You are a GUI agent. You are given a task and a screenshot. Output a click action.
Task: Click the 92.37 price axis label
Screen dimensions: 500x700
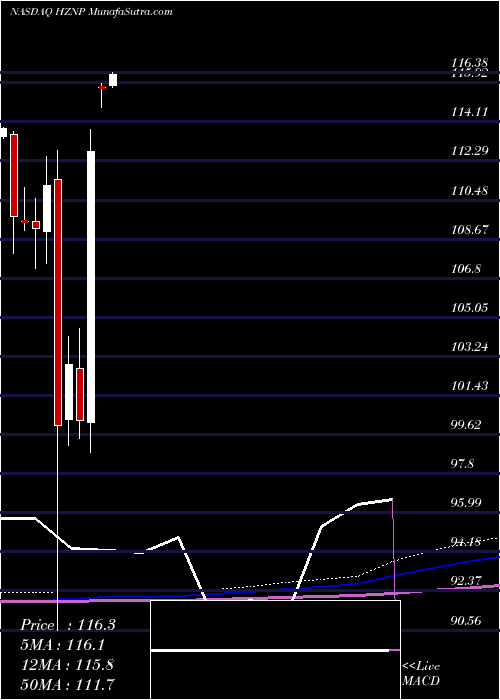click(467, 580)
